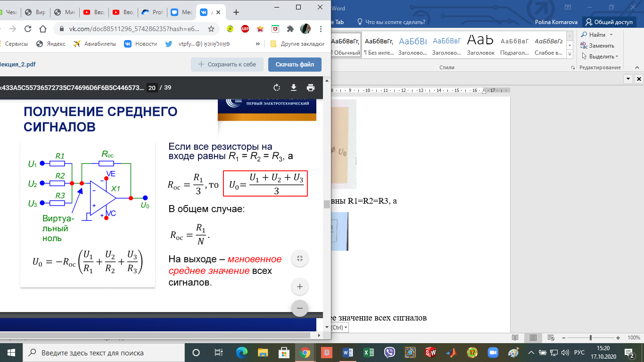Image resolution: width=644 pixels, height=362 pixels.
Task: Open Word ribbon display options
Action: pos(567,8)
